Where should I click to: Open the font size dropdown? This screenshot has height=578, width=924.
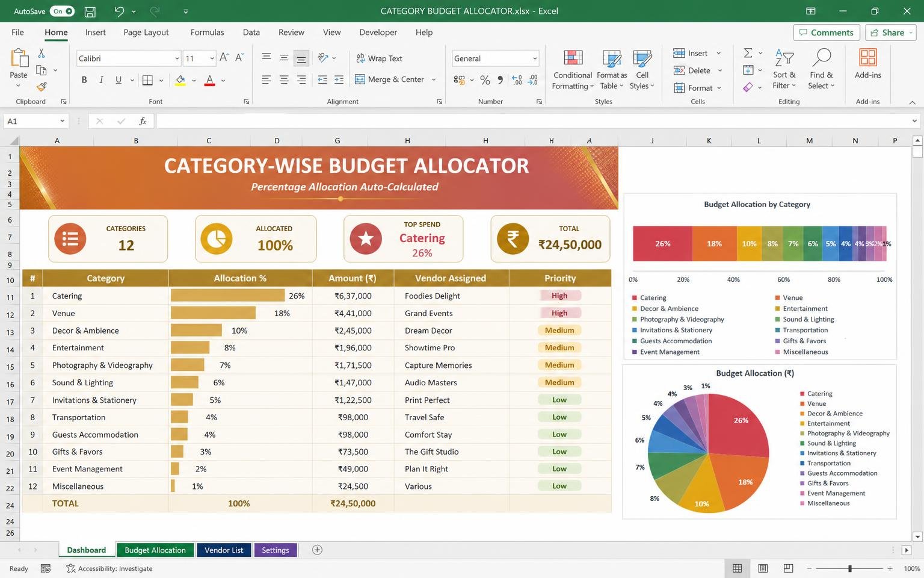click(x=212, y=58)
